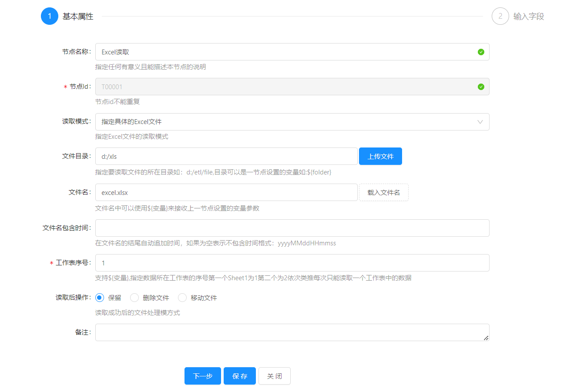Select the 删除文件 radio option
567x392 pixels.
coord(134,298)
